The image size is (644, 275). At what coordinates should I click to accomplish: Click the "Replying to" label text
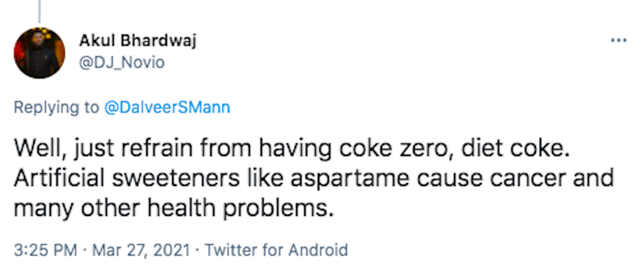coord(56,107)
